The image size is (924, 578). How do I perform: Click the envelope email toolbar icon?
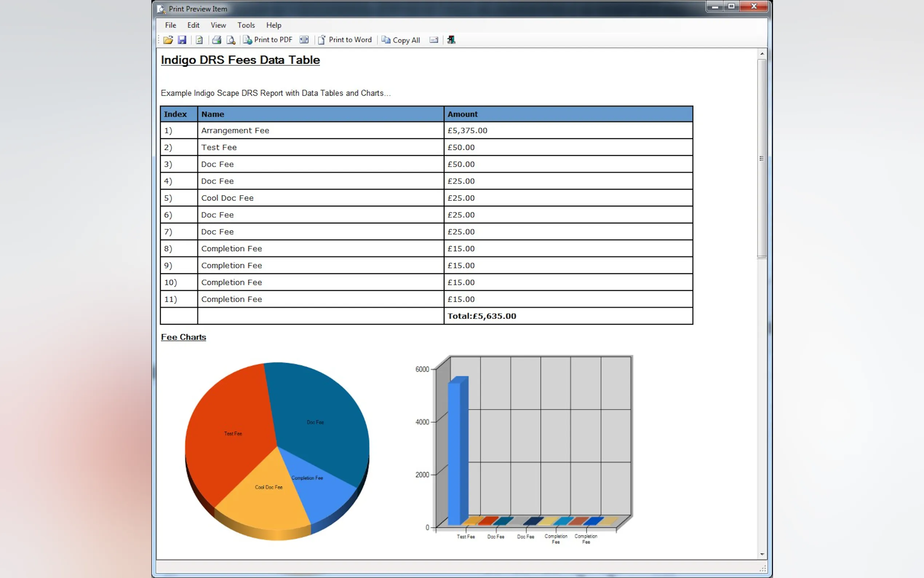click(x=434, y=40)
